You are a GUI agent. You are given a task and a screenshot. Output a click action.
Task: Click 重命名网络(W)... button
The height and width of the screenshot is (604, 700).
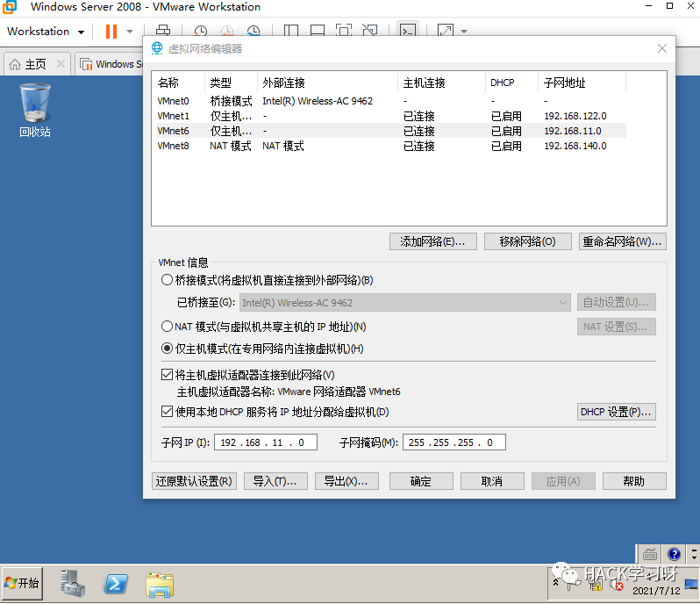pyautogui.click(x=622, y=241)
